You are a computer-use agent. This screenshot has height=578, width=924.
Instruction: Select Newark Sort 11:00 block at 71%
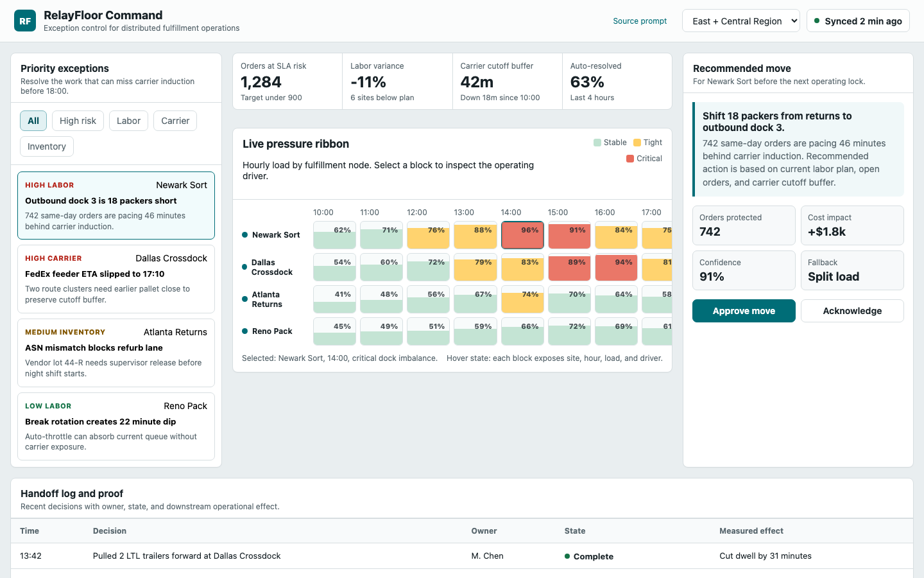click(381, 235)
